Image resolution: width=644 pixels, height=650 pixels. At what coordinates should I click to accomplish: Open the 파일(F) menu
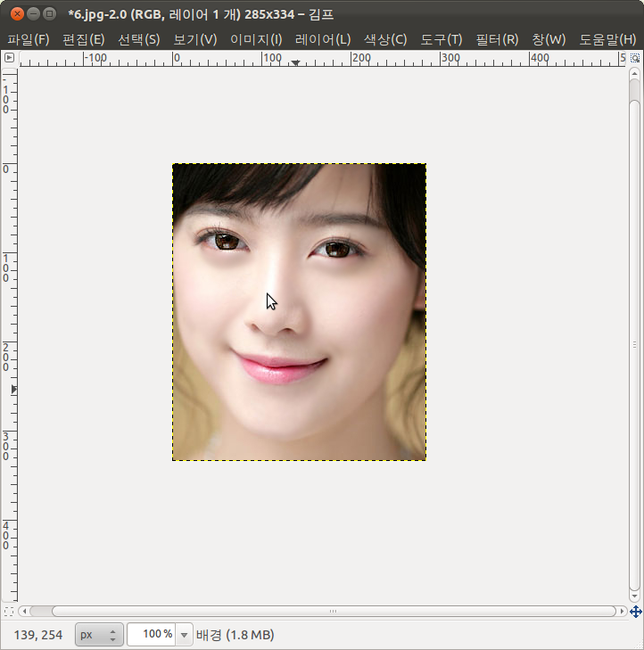tap(29, 40)
